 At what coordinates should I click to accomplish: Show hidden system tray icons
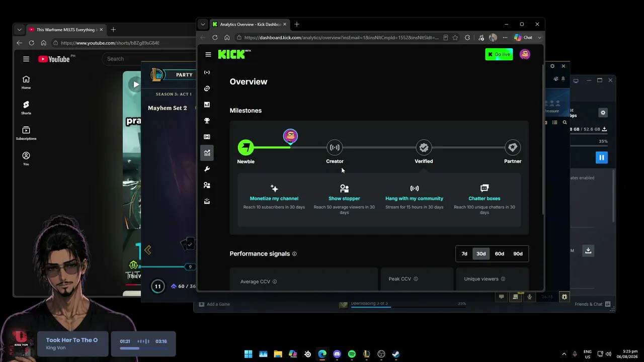(563, 354)
